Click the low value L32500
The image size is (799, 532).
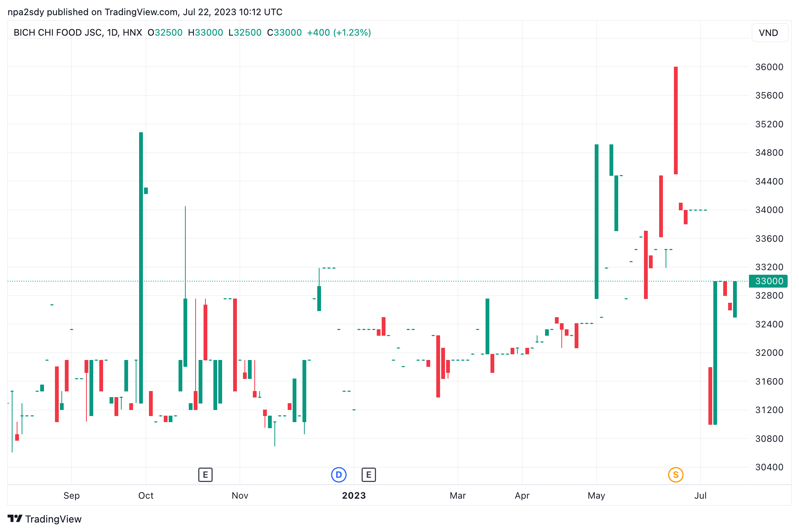pyautogui.click(x=245, y=33)
